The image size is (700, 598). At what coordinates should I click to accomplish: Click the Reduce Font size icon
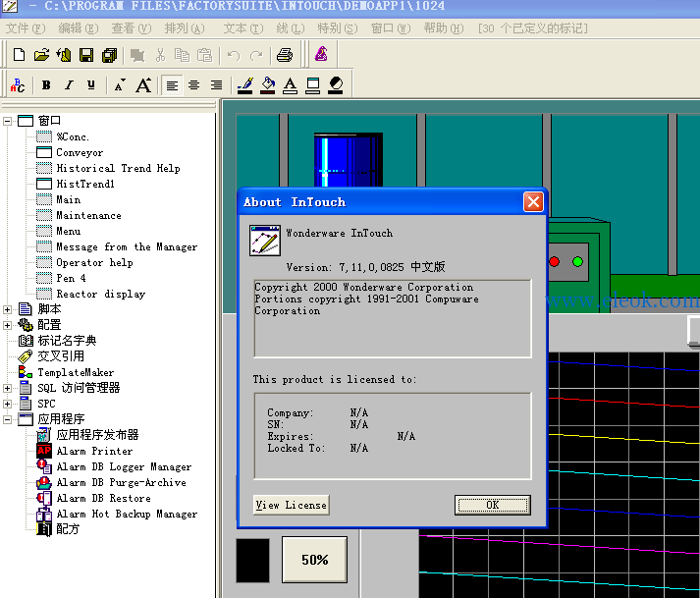tap(119, 84)
